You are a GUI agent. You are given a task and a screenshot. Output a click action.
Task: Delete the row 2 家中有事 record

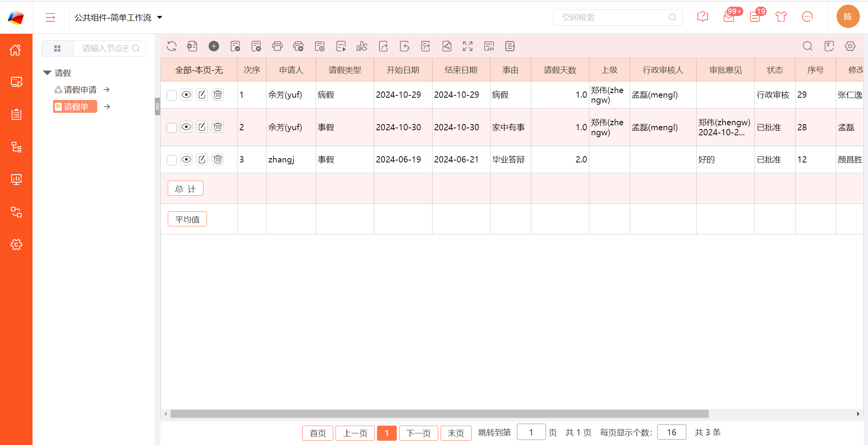point(218,127)
